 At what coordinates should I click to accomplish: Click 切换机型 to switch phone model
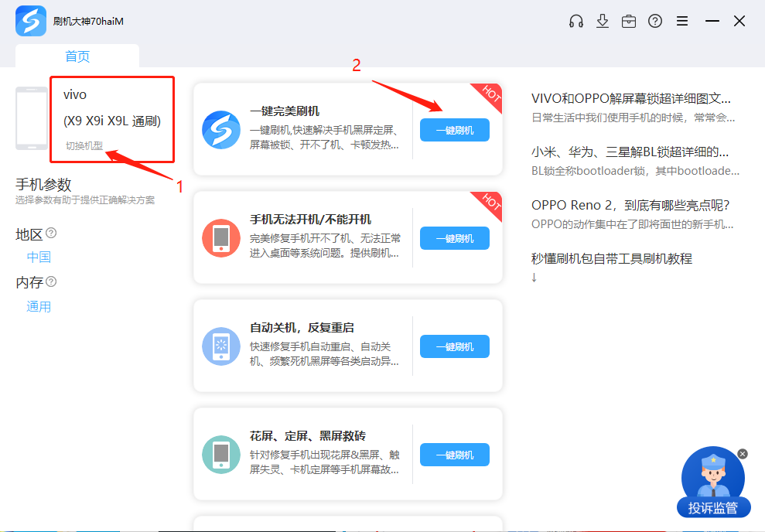[x=84, y=145]
